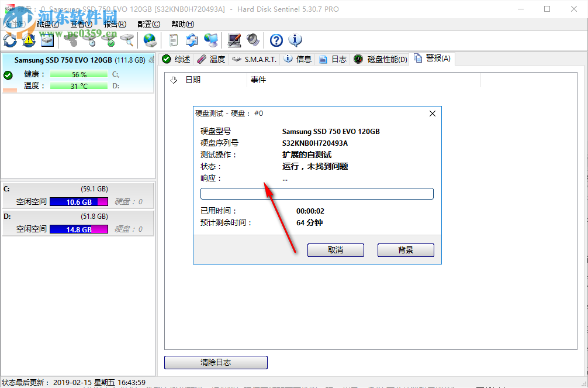588x388 pixels.
Task: Open the 帮助(H) menu
Action: [x=182, y=24]
